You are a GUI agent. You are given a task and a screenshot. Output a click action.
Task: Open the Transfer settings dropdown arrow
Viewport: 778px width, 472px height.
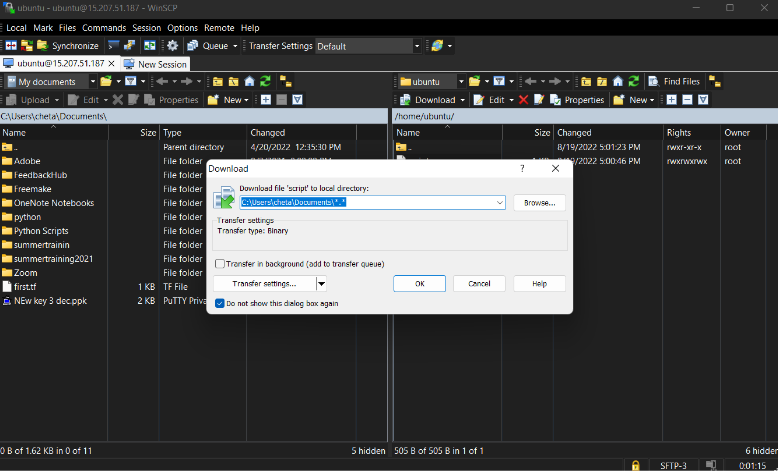(322, 284)
